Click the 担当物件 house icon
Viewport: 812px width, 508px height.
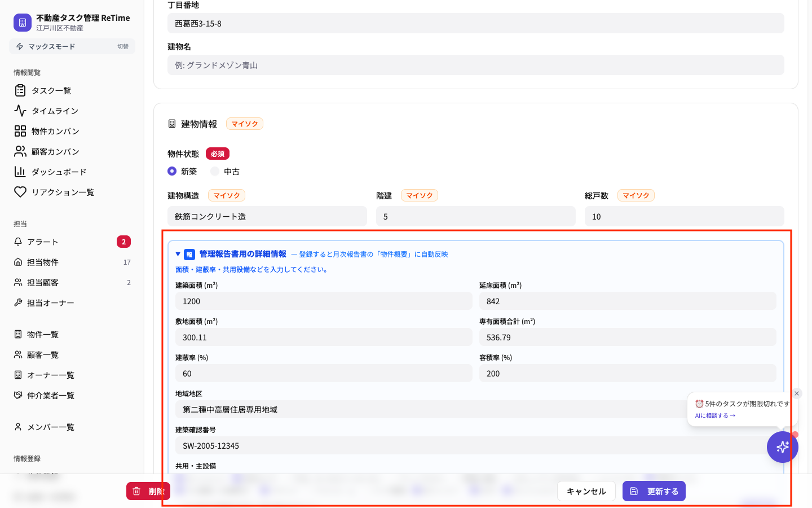tap(18, 262)
